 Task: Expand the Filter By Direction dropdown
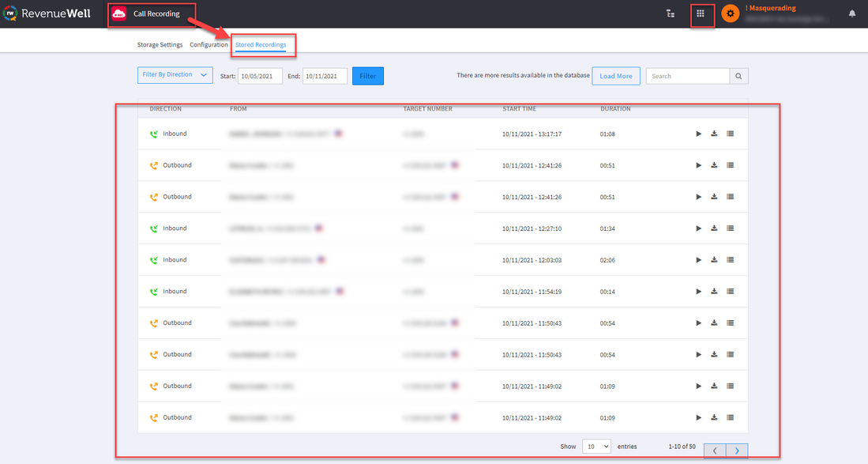(175, 75)
